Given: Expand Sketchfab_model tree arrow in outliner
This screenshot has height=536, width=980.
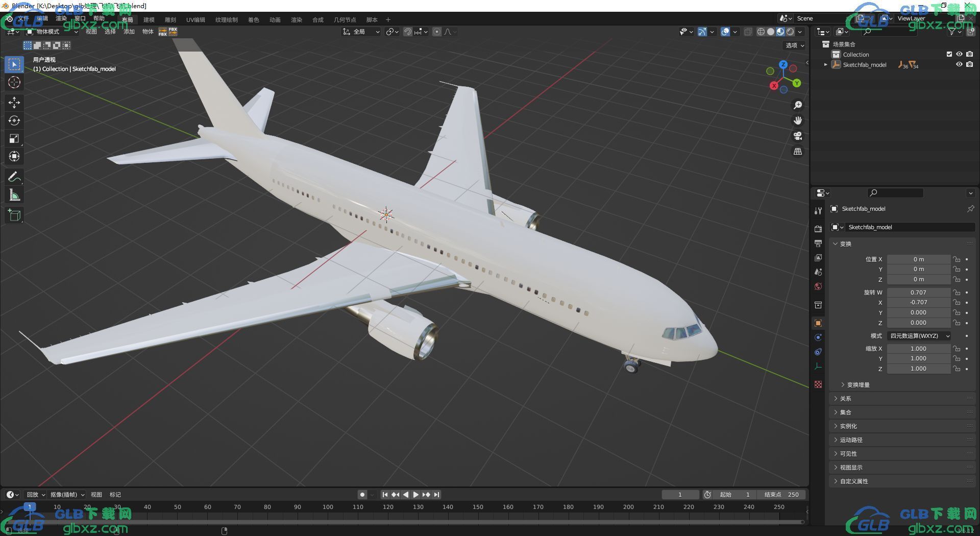Looking at the screenshot, I should click(825, 65).
